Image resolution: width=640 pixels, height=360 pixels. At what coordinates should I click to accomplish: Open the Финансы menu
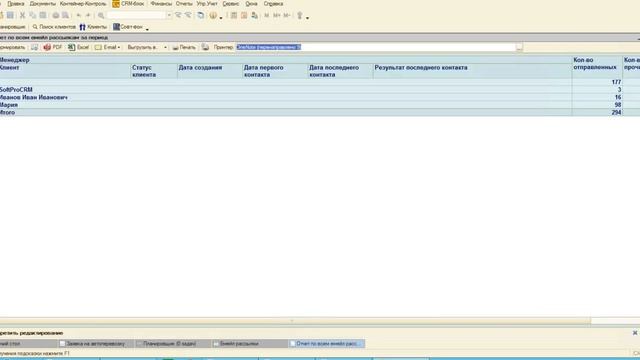point(161,4)
